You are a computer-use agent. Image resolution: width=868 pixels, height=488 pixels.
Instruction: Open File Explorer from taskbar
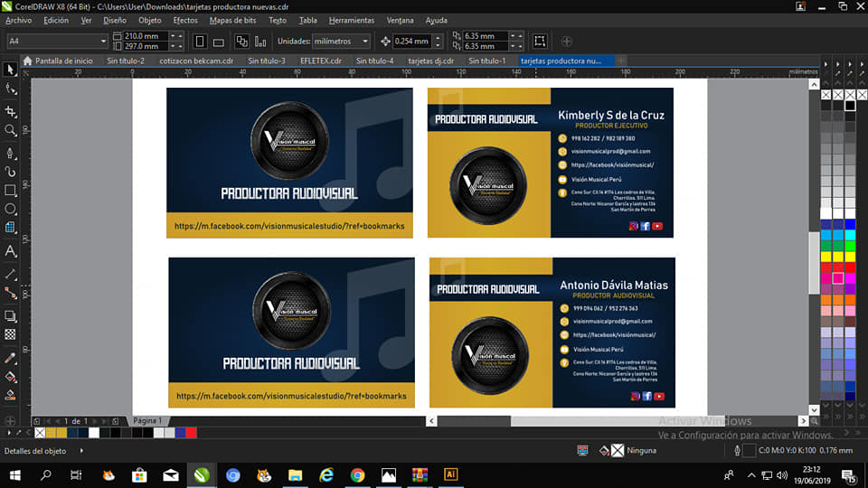point(295,474)
